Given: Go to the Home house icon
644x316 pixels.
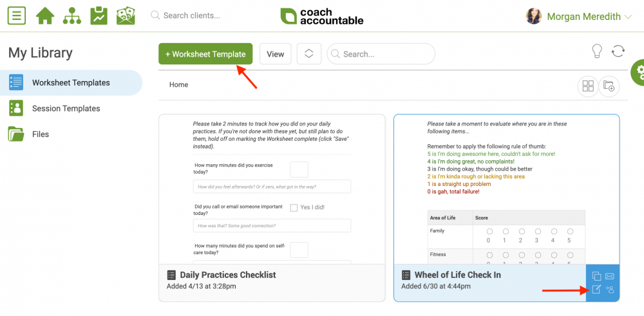Looking at the screenshot, I should pyautogui.click(x=45, y=15).
